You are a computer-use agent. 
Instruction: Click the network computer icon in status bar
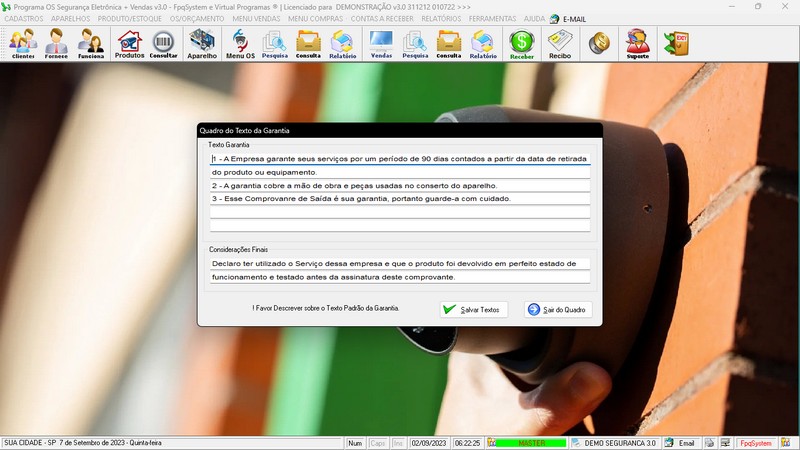tap(726, 443)
